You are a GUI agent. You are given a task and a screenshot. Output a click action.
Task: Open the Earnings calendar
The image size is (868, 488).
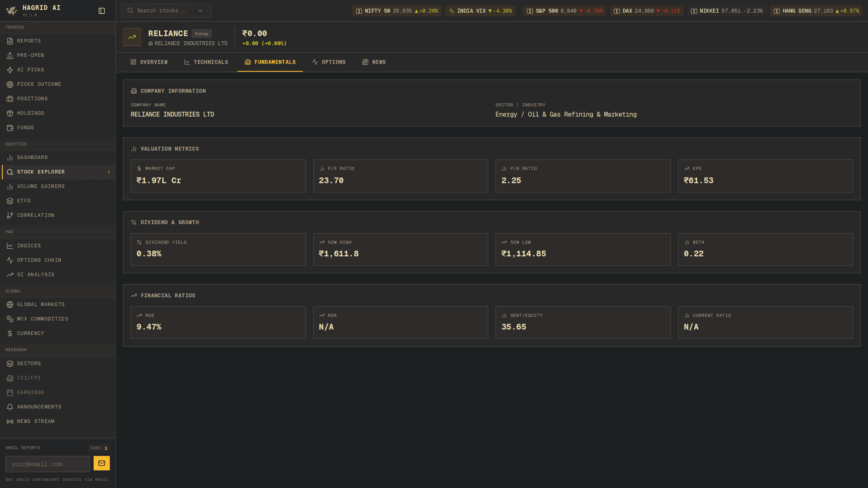tap(31, 392)
